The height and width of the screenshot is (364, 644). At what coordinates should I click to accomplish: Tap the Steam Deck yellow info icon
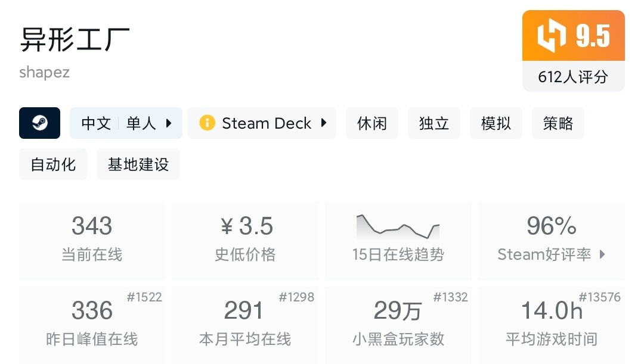207,123
